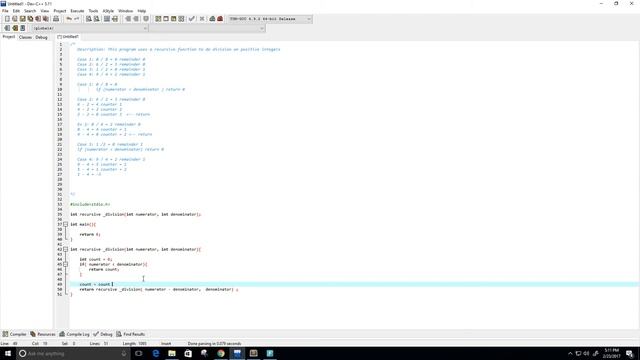The image size is (640, 360).
Task: Click the Stop Execution X icon
Action: coord(202,19)
